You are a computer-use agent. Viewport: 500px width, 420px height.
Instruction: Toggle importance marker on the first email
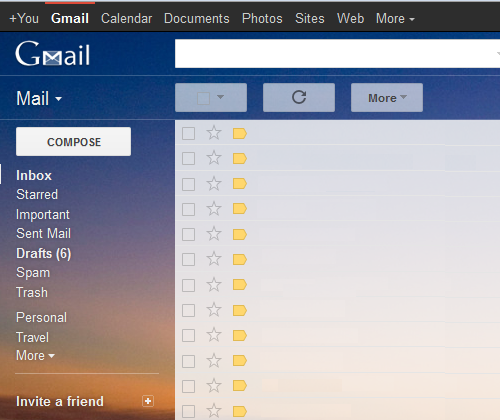pos(240,134)
